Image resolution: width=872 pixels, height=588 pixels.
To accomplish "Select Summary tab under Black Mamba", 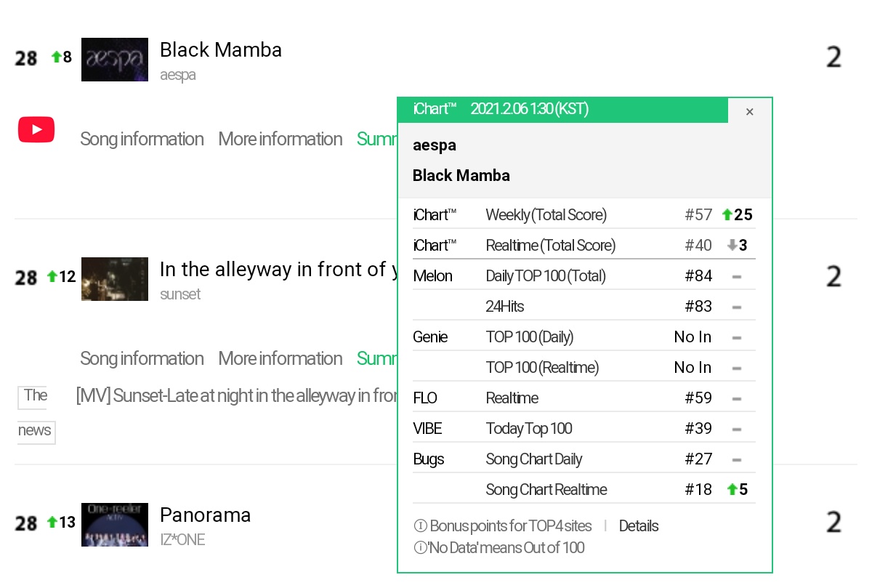I will tap(377, 140).
